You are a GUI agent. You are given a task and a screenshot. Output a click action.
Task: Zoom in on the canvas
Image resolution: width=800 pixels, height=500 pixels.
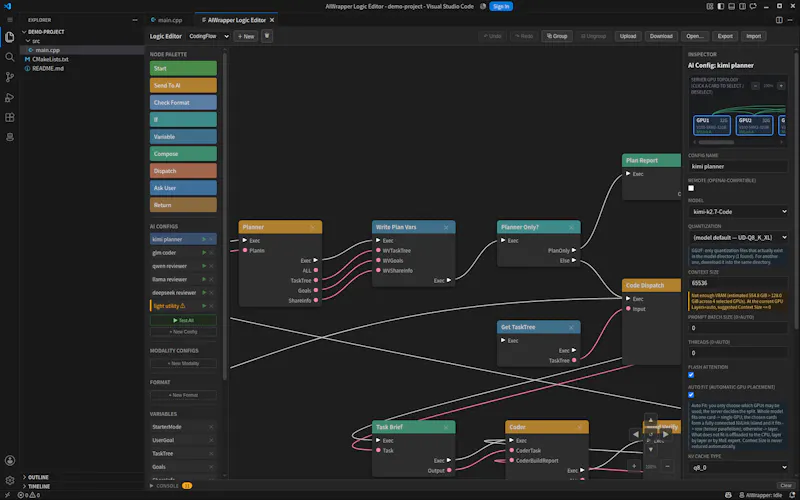(x=634, y=466)
